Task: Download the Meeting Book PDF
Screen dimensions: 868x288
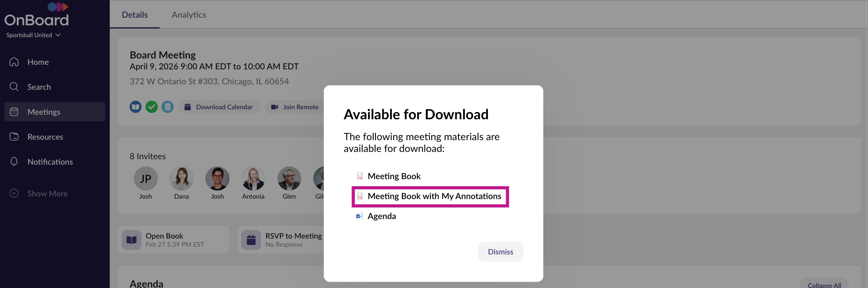Action: [394, 176]
